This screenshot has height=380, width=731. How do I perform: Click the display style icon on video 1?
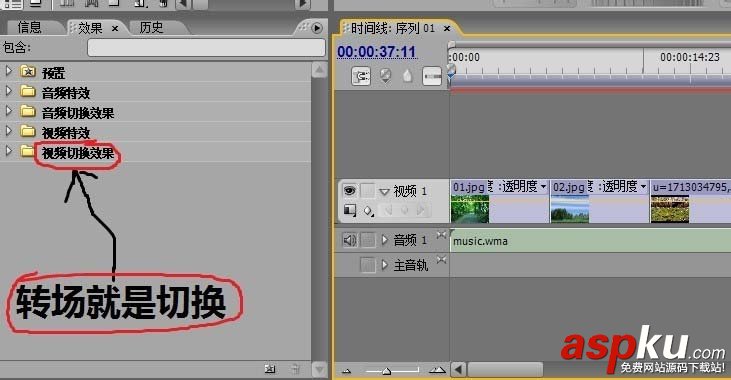tap(350, 211)
